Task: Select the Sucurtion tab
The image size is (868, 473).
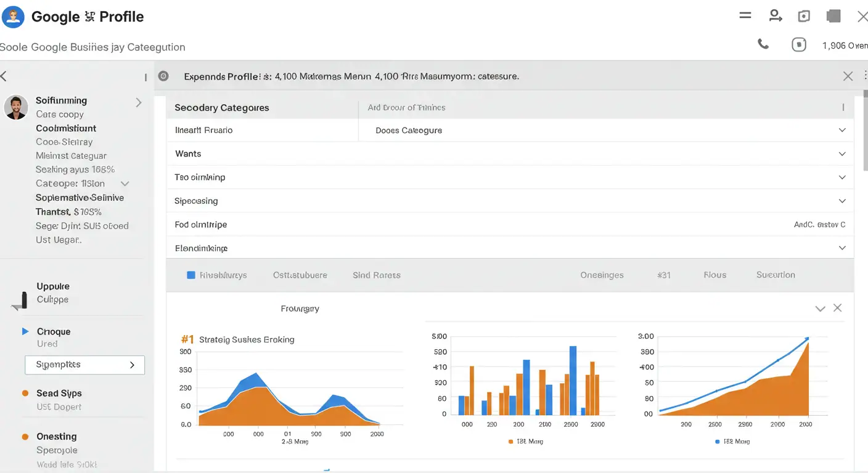Action: click(x=776, y=275)
